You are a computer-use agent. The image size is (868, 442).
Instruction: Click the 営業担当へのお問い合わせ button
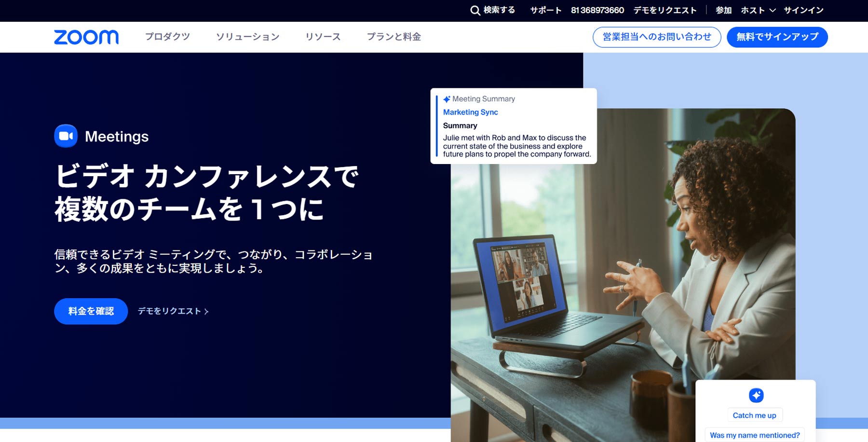657,37
